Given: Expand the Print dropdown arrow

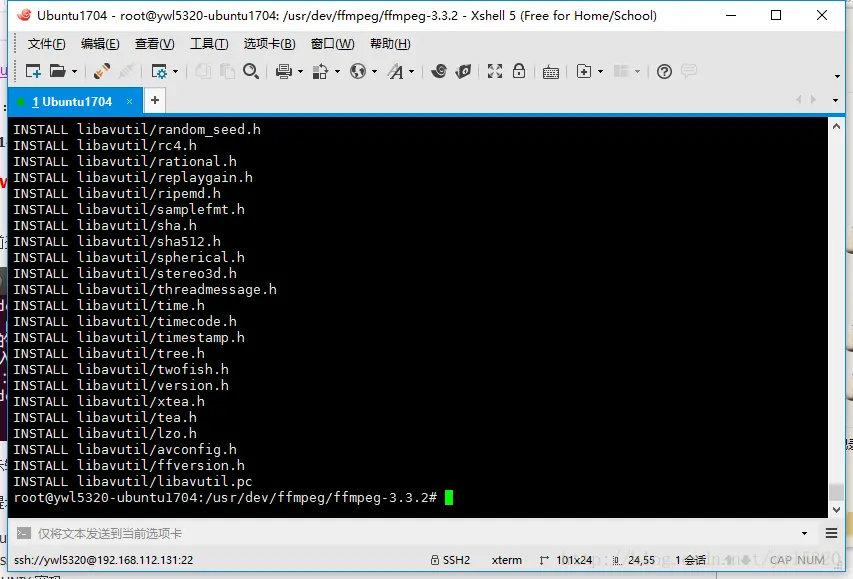Looking at the screenshot, I should coord(300,71).
